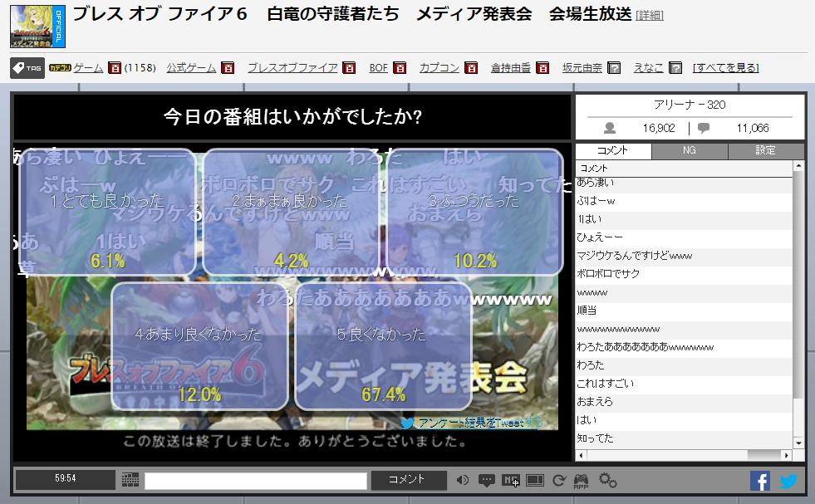The height and width of the screenshot is (504, 815).
Task: Click the コメント column header
Action: (684, 169)
